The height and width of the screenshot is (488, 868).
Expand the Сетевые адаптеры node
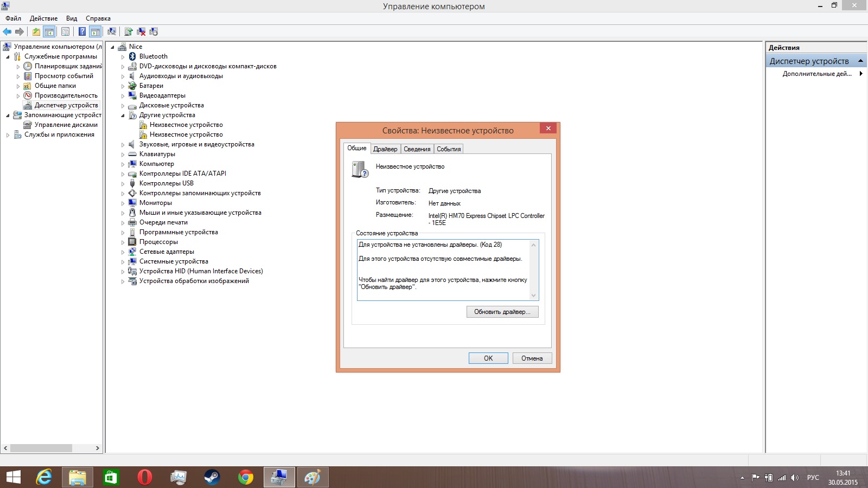123,252
